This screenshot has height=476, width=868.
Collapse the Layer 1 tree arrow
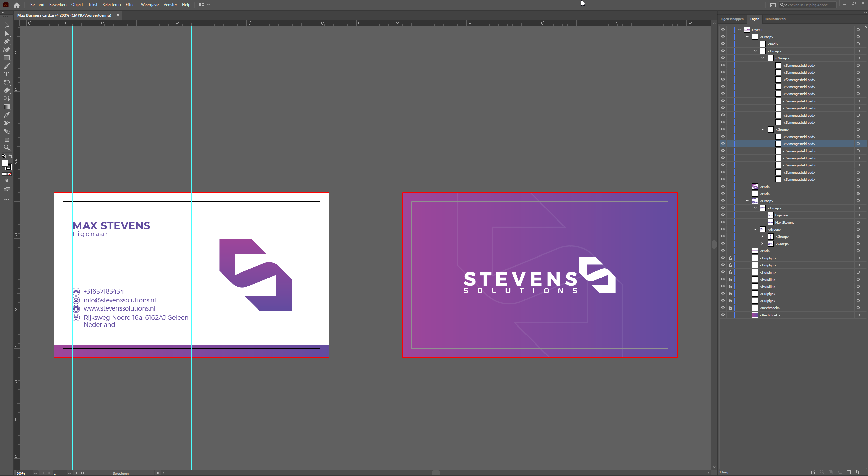(x=739, y=30)
